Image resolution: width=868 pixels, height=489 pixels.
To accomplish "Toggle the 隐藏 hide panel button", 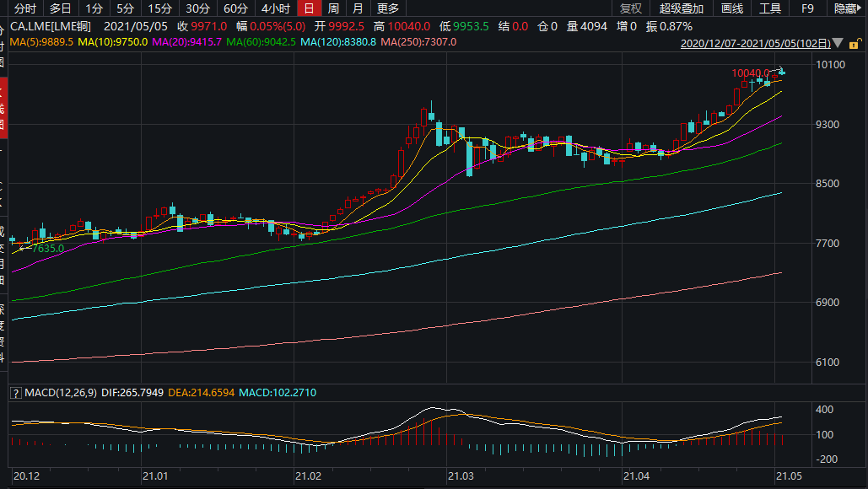I will point(846,8).
